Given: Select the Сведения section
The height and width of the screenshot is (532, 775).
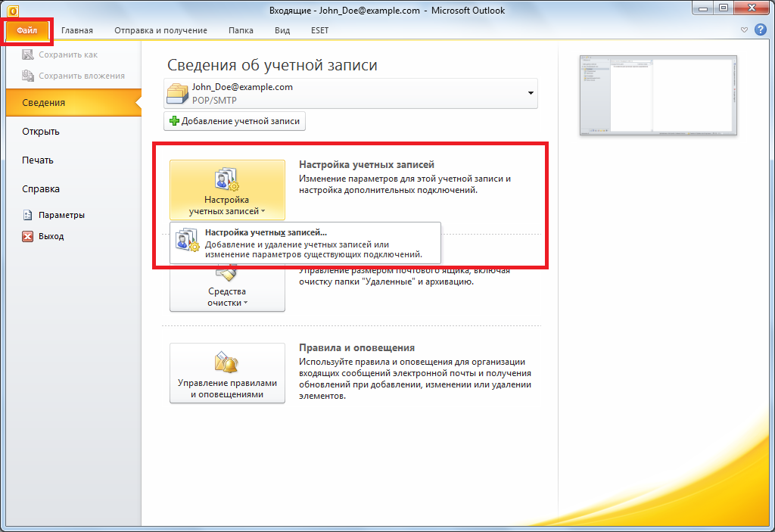Looking at the screenshot, I should pos(73,103).
